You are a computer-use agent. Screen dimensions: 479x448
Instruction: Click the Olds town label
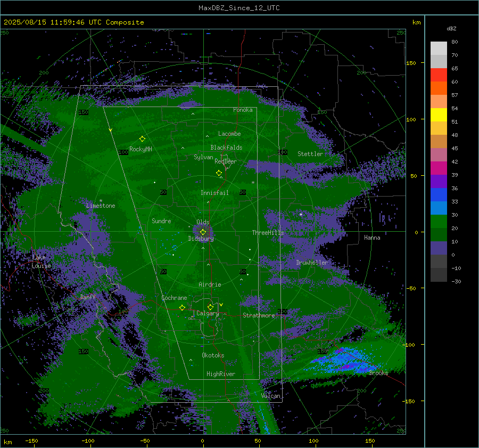click(203, 222)
